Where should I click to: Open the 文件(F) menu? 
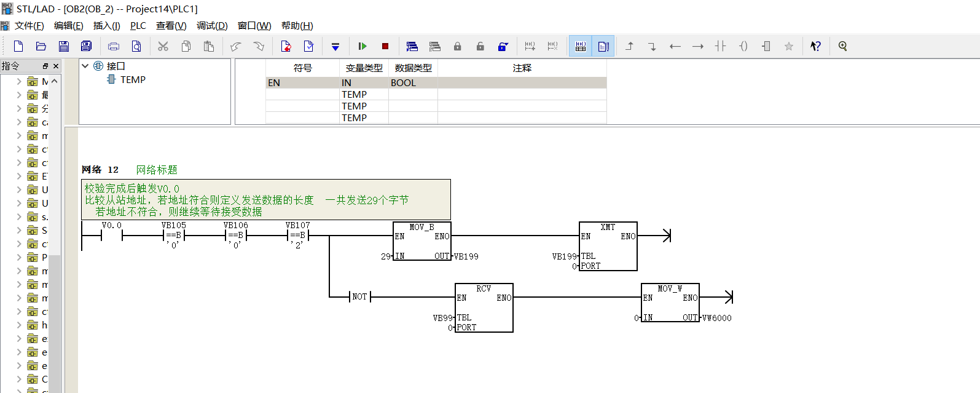29,26
